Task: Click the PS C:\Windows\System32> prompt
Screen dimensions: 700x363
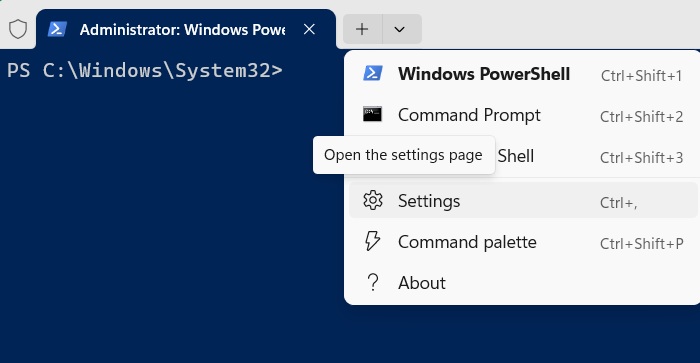Action: pos(145,71)
